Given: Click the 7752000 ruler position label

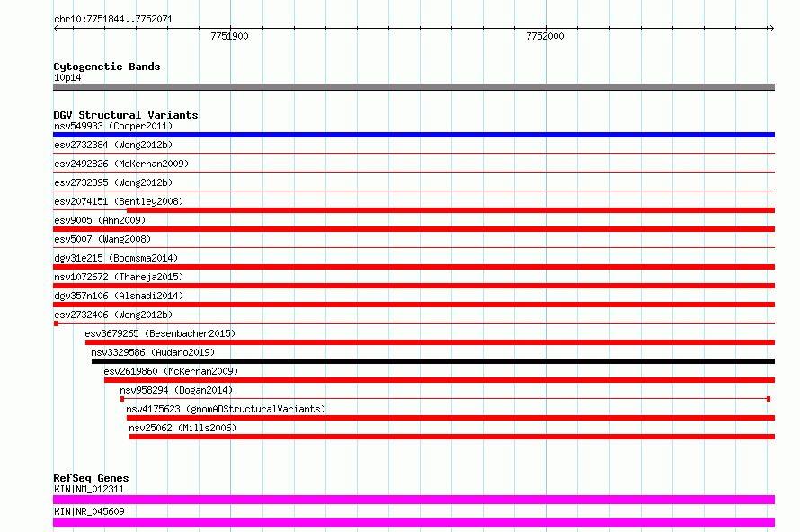Looking at the screenshot, I should coord(545,36).
